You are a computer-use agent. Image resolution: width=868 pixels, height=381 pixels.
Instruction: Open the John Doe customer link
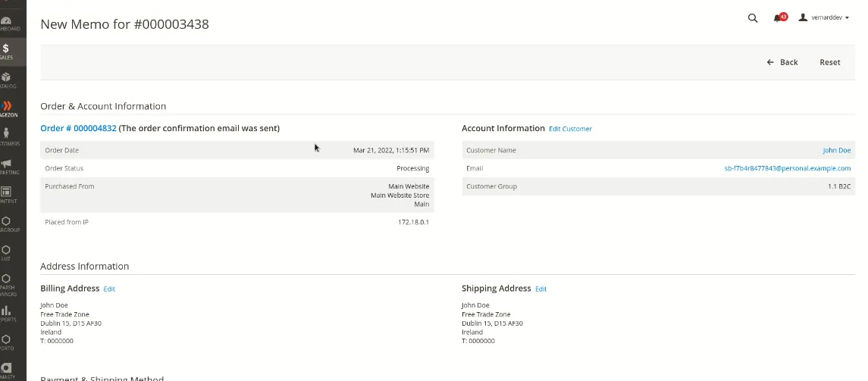[x=836, y=151]
